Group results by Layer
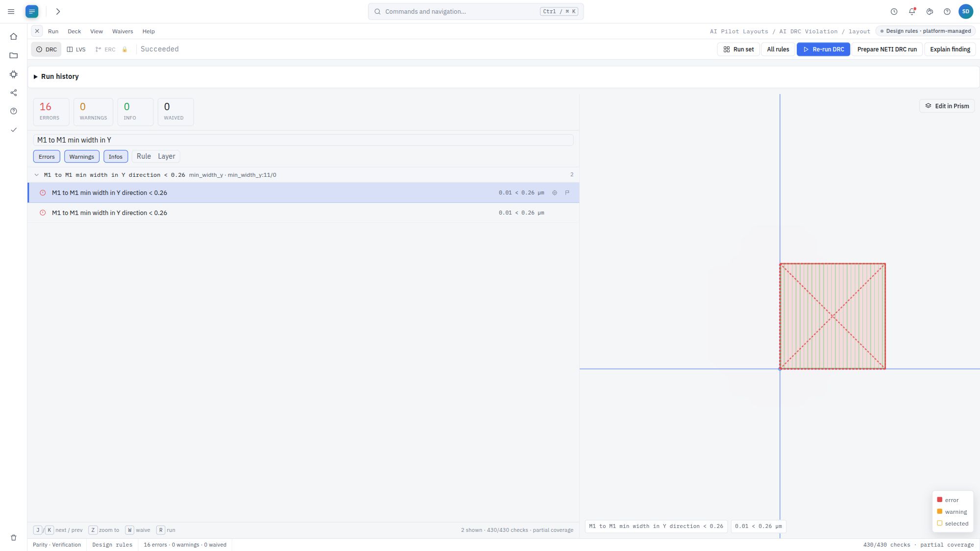This screenshot has width=980, height=551. 167,156
